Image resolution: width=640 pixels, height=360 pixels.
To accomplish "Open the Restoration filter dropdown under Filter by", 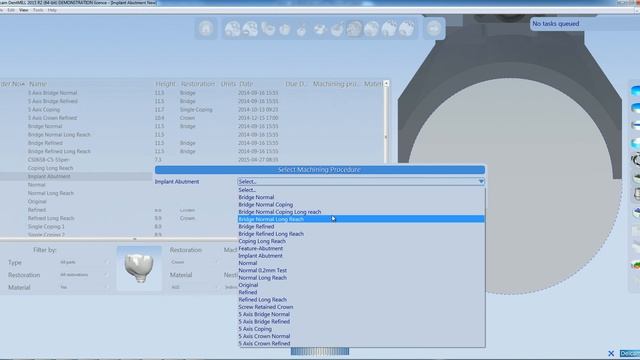I will pyautogui.click(x=84, y=275).
